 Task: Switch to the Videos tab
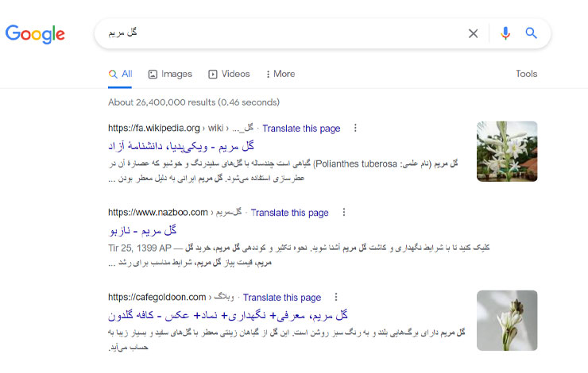pyautogui.click(x=229, y=74)
